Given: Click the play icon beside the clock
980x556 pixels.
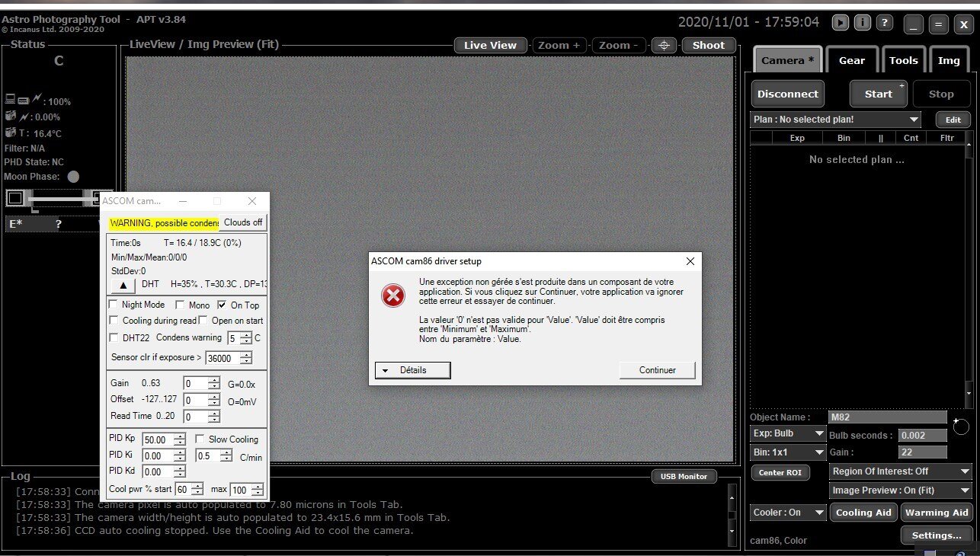Looking at the screenshot, I should point(841,23).
